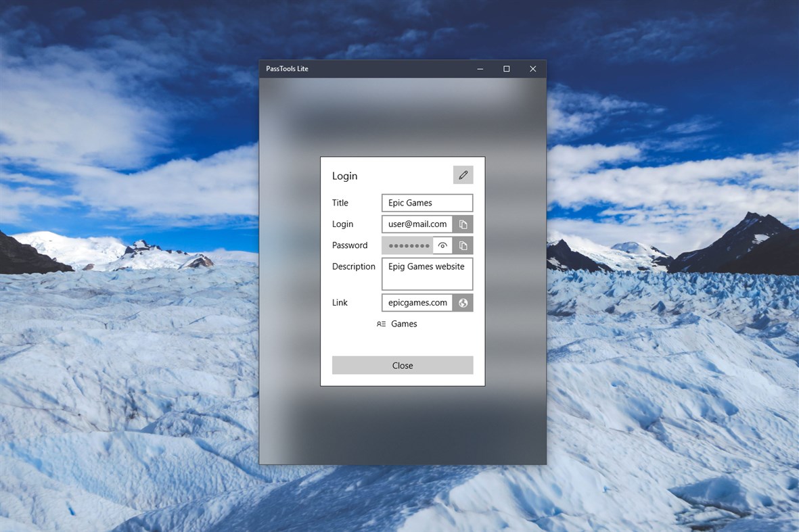Click the Close button
Image resolution: width=799 pixels, height=532 pixels.
click(x=402, y=365)
